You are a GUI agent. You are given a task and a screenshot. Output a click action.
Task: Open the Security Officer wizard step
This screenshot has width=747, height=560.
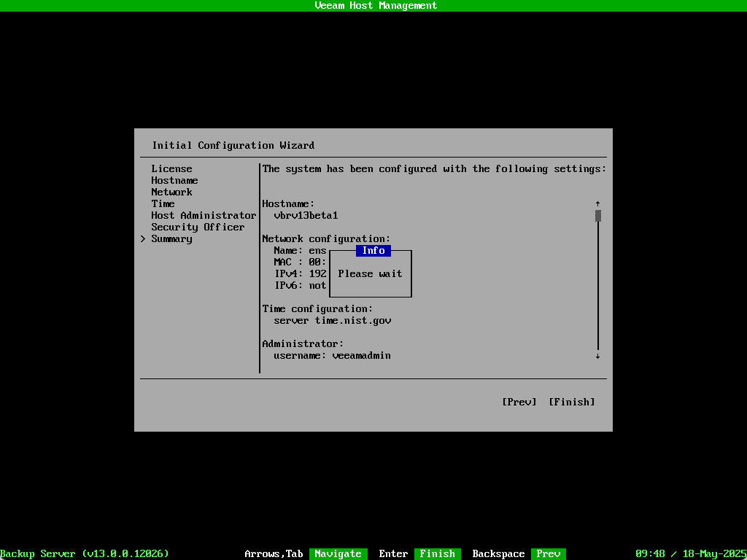click(x=198, y=227)
